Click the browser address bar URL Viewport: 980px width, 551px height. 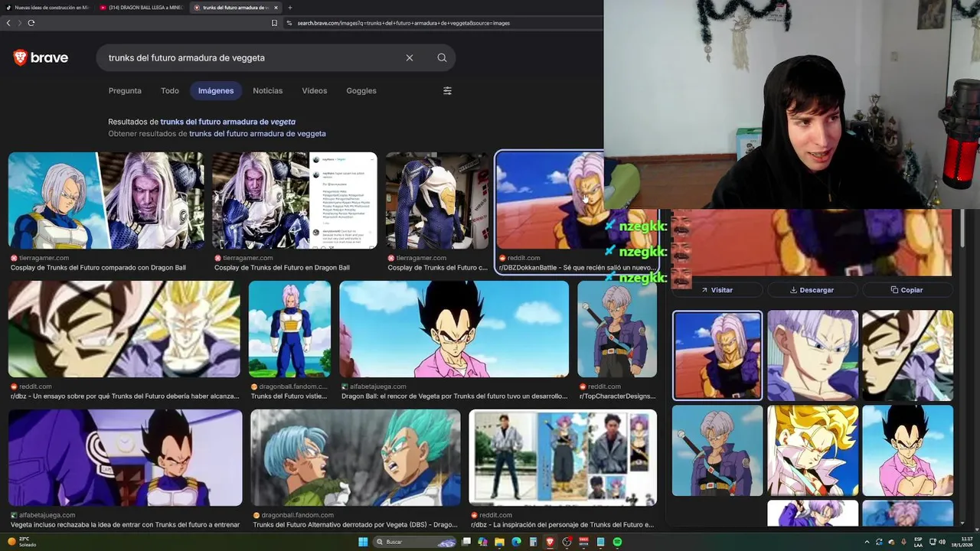(x=403, y=23)
